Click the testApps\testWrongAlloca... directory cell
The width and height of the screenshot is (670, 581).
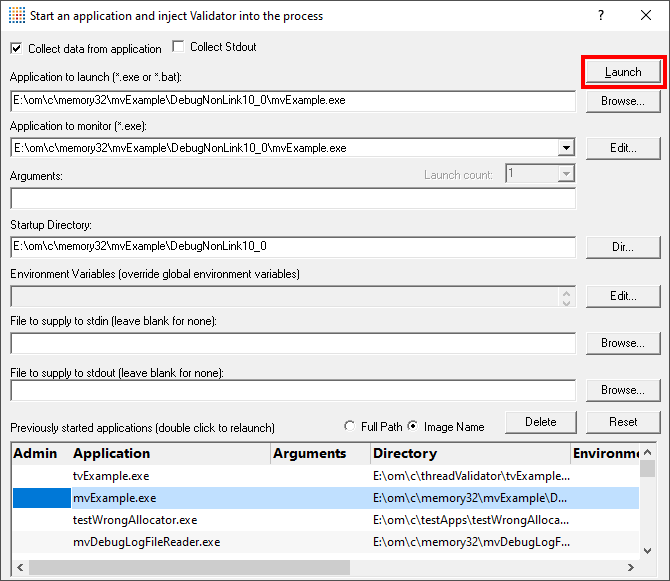click(471, 520)
